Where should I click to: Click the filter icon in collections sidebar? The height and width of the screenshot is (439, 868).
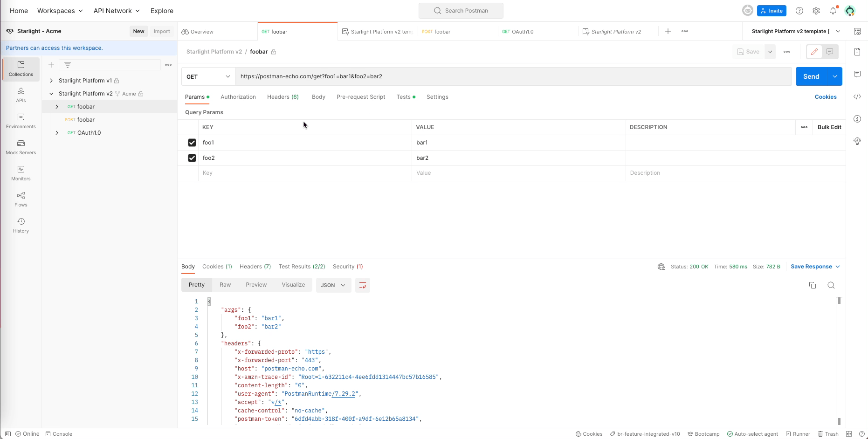pyautogui.click(x=68, y=65)
